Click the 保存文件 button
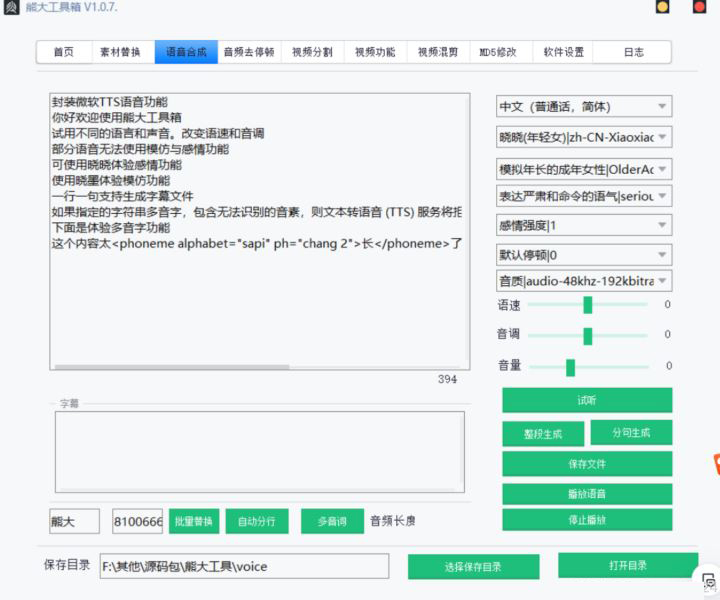Screen dimensions: 720x600 point(587,464)
